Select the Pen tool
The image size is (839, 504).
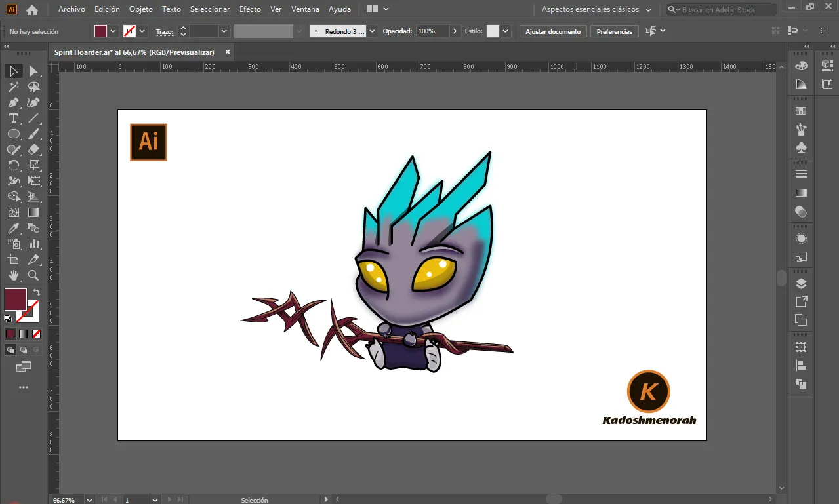[x=13, y=102]
